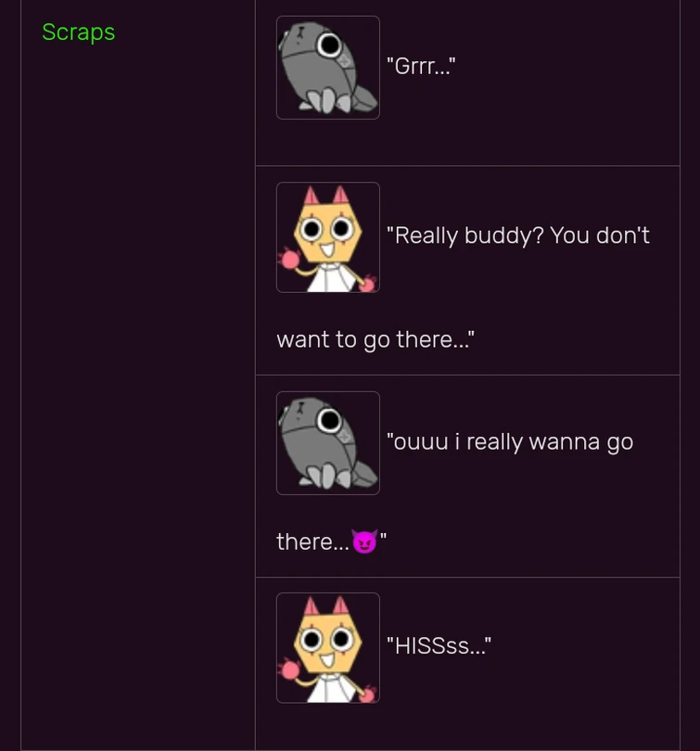Click the "Really buddy? You don't" line
This screenshot has width=700, height=751.
(518, 235)
